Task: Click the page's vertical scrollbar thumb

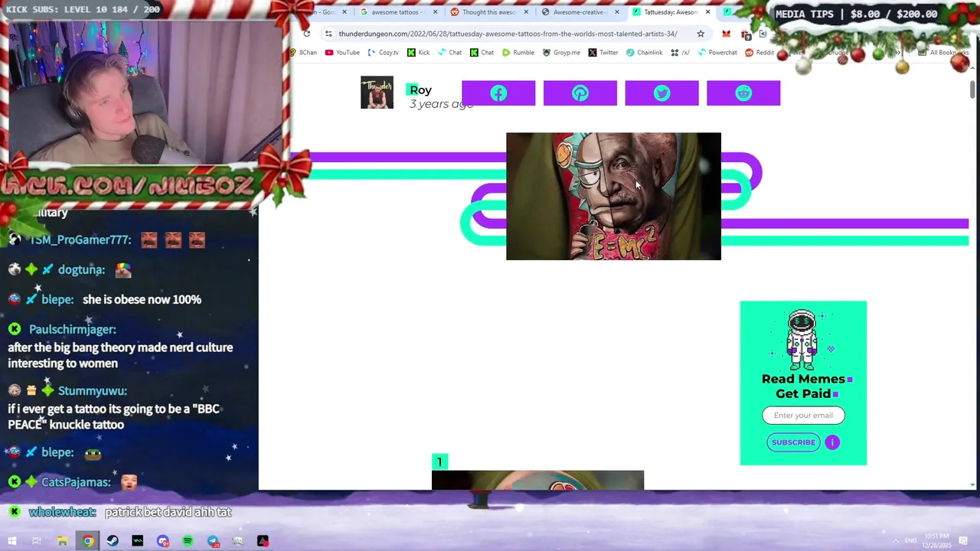Action: [973, 89]
